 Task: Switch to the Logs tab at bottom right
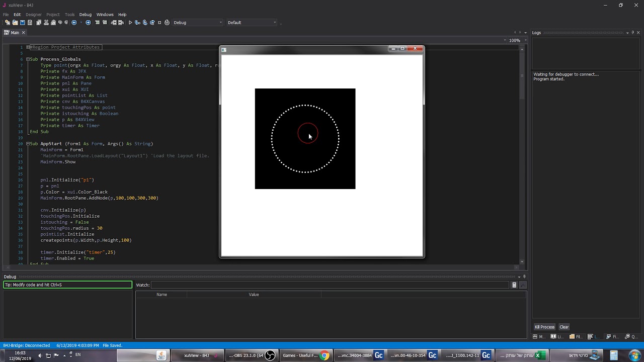point(594,337)
